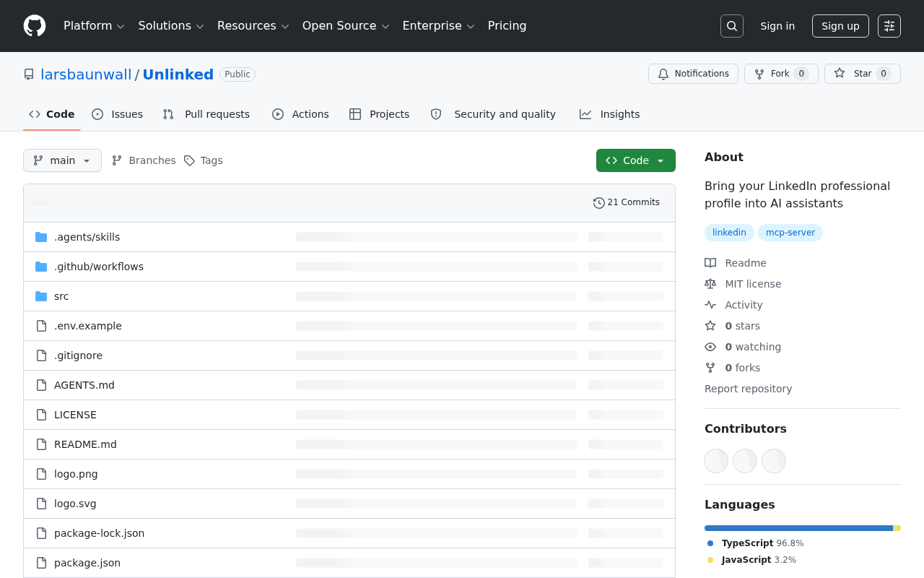Click the forks count icon

[x=710, y=368]
